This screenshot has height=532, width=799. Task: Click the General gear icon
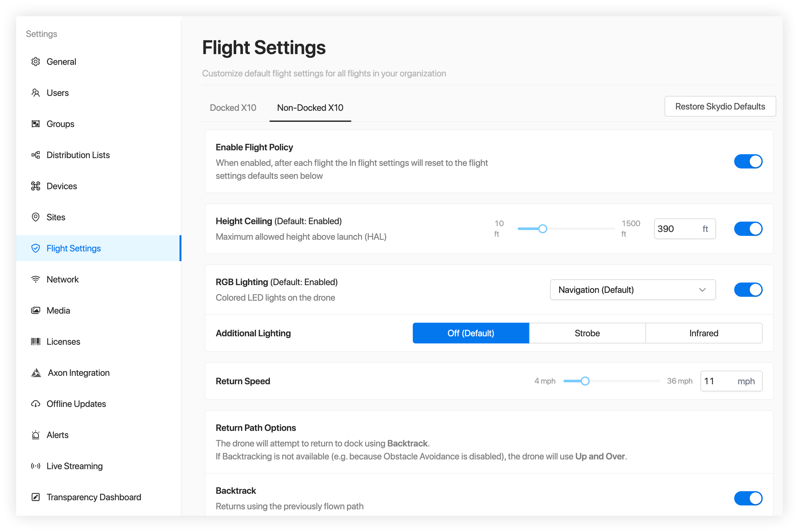coord(36,62)
